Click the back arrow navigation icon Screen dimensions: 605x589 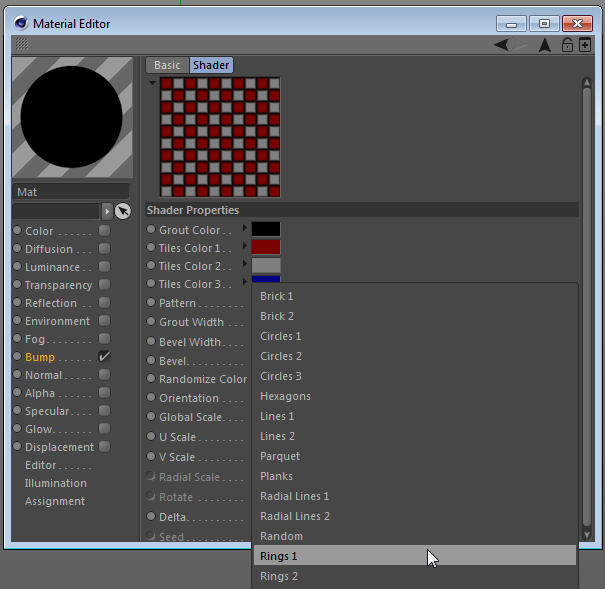click(502, 45)
